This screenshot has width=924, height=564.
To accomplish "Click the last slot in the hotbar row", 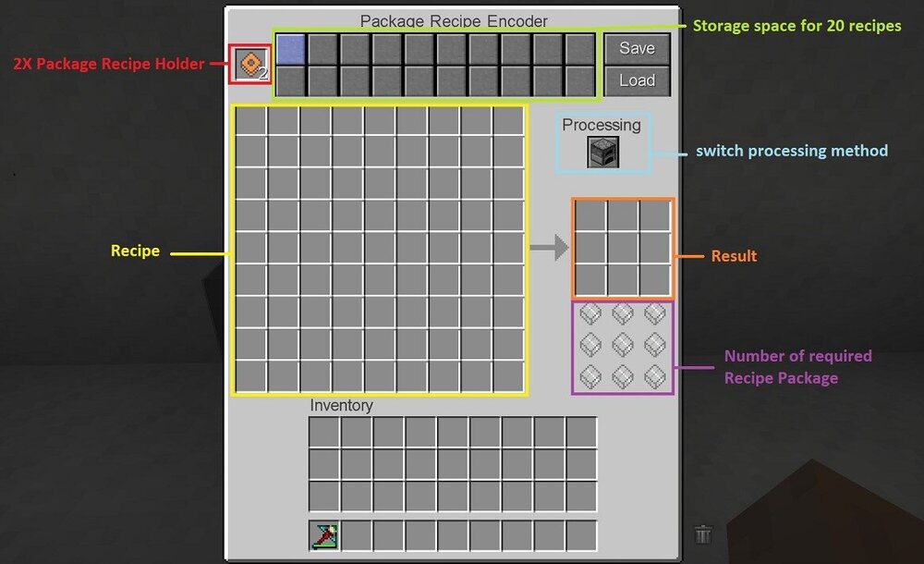I will point(581,536).
